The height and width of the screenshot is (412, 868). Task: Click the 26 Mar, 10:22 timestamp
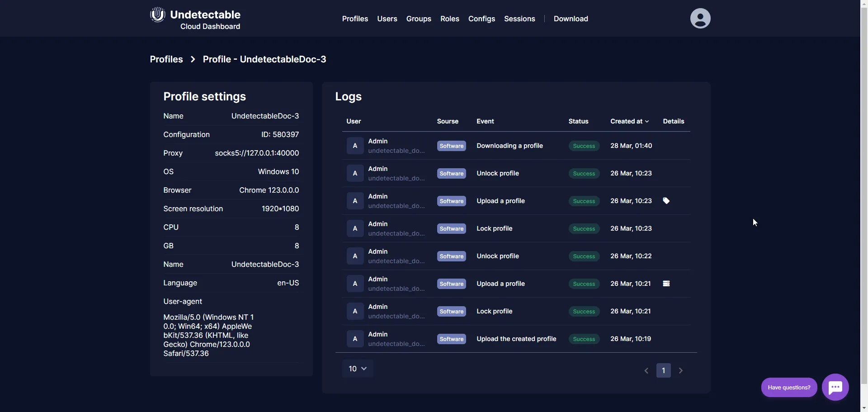[631, 256]
